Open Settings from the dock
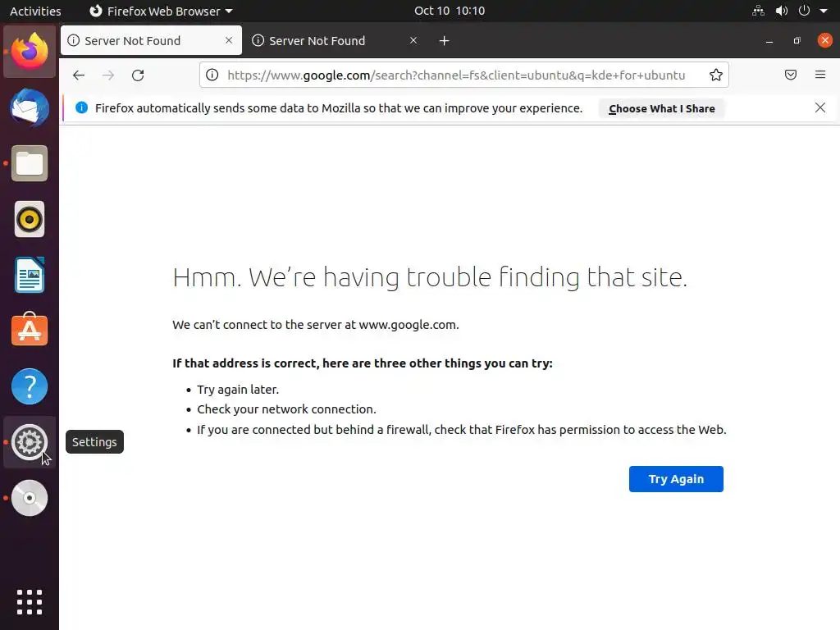 [x=30, y=442]
